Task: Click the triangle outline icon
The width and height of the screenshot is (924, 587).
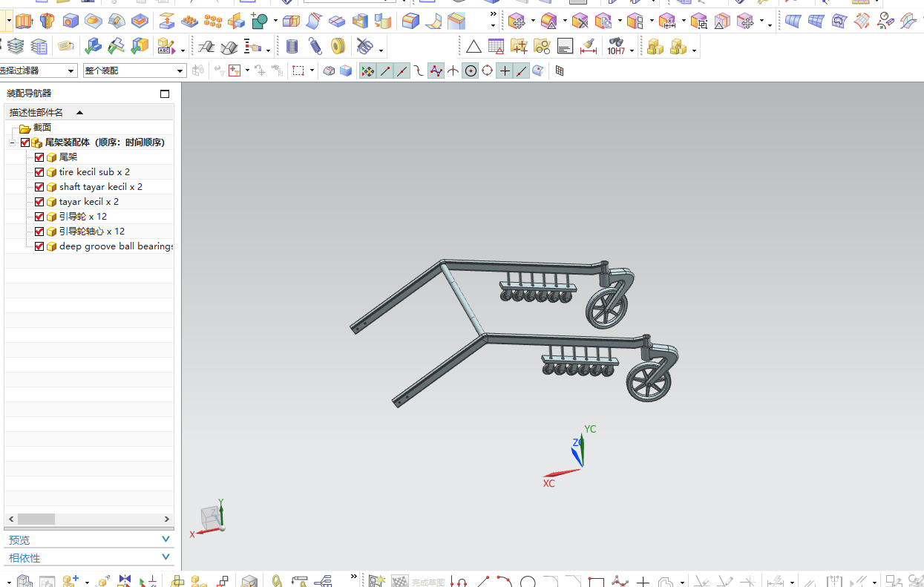Action: click(474, 47)
